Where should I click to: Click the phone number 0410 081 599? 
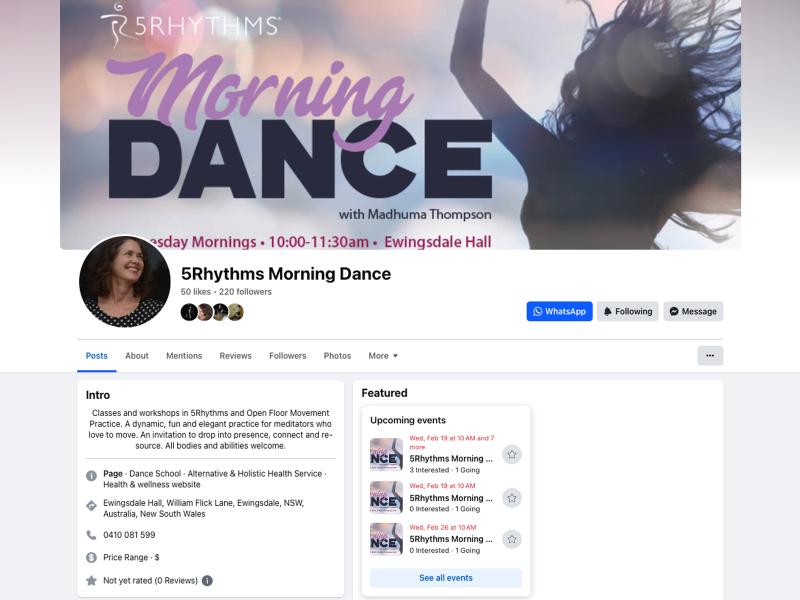(129, 535)
